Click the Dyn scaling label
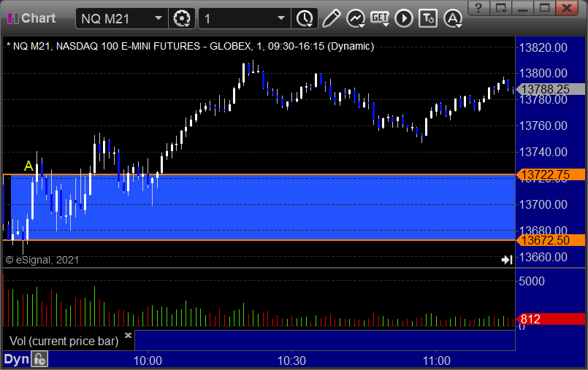 click(17, 360)
